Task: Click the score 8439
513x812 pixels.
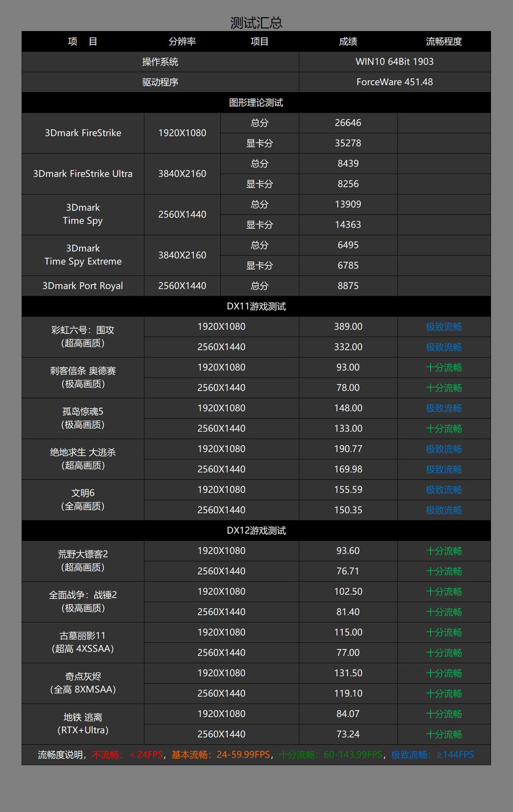Action: coord(348,164)
